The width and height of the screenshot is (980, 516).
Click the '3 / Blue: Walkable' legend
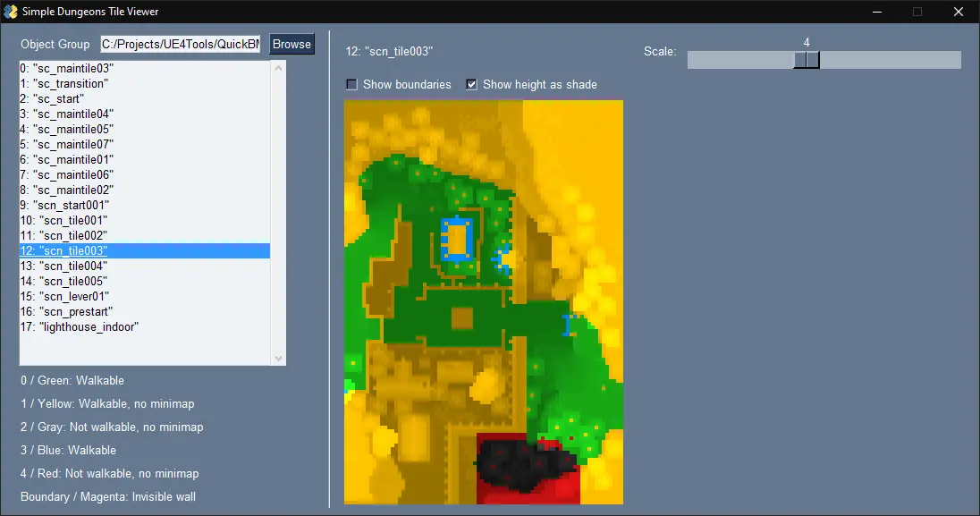(x=68, y=451)
